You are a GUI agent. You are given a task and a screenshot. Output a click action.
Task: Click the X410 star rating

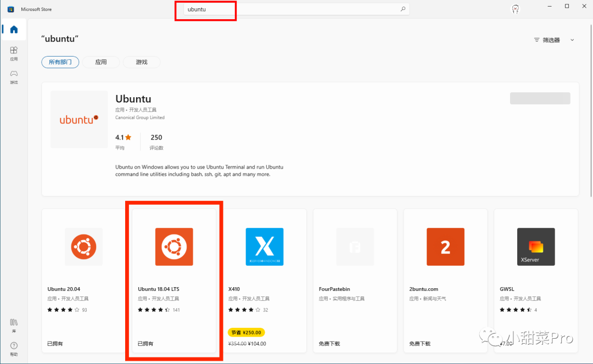coord(244,310)
